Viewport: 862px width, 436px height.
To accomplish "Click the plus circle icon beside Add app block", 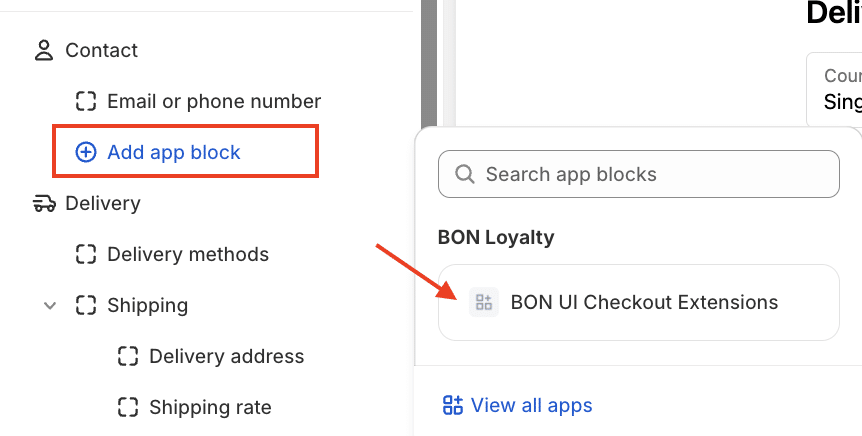I will point(86,152).
